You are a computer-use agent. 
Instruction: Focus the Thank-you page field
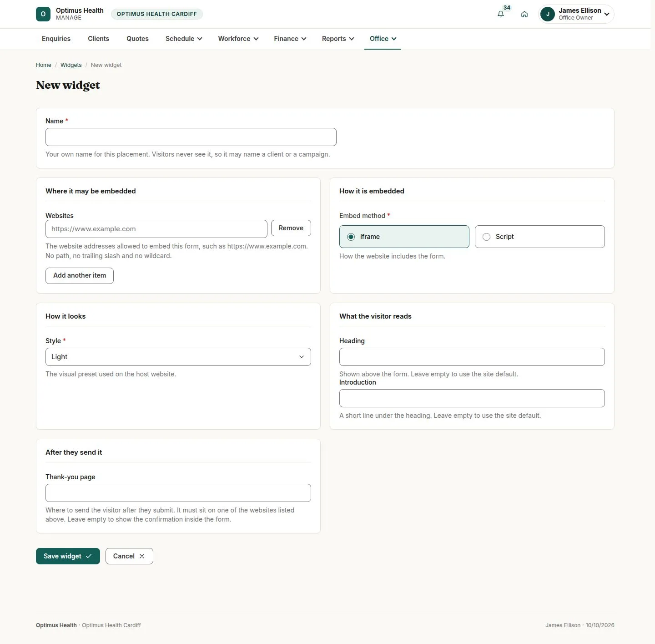[x=178, y=493]
